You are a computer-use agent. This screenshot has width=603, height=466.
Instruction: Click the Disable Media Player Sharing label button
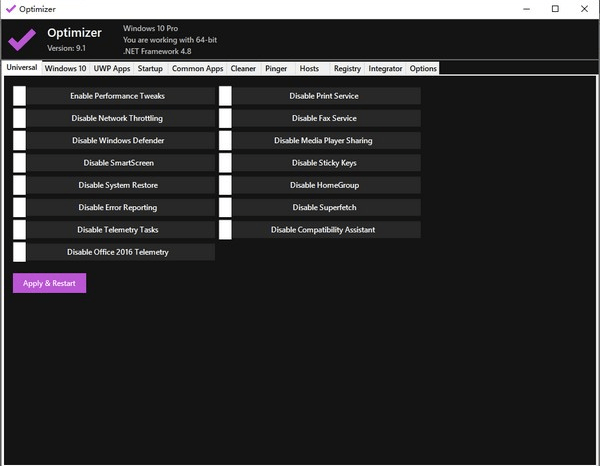click(x=326, y=140)
